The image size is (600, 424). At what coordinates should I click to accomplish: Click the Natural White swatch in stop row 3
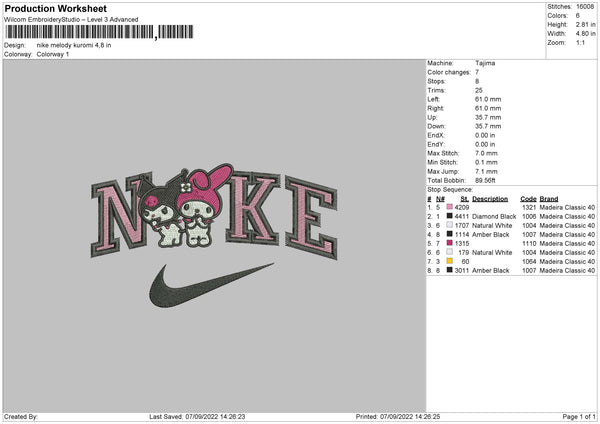(x=450, y=225)
